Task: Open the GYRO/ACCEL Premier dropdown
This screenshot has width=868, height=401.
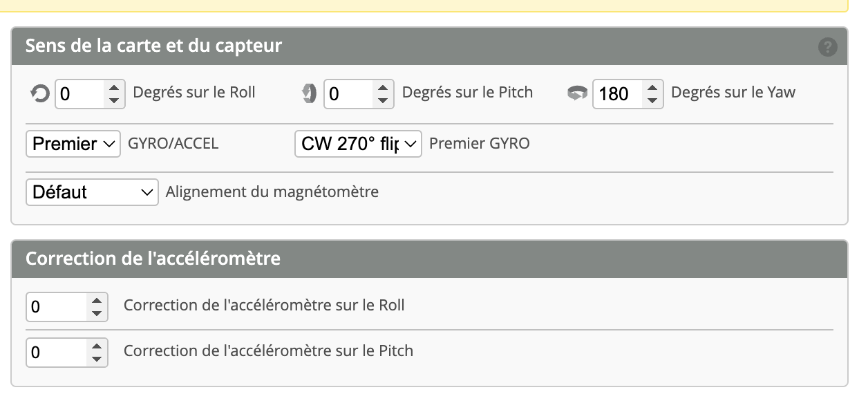Action: click(x=73, y=144)
